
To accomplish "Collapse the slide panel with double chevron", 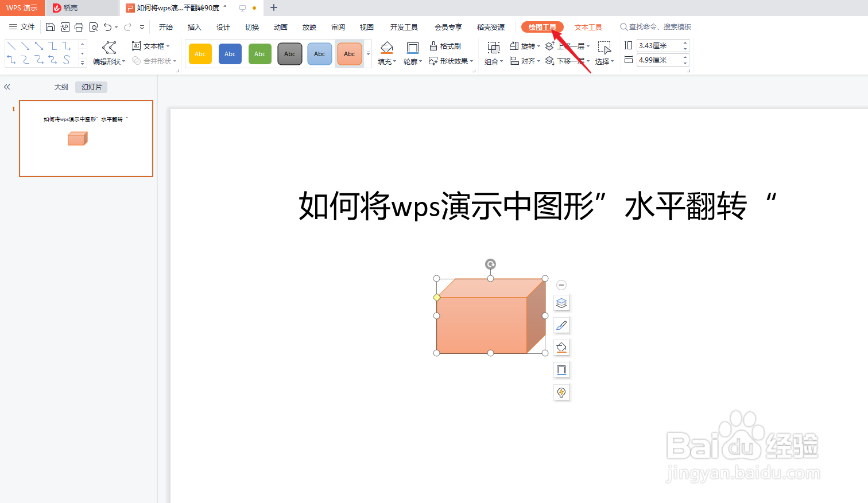I will (x=7, y=87).
